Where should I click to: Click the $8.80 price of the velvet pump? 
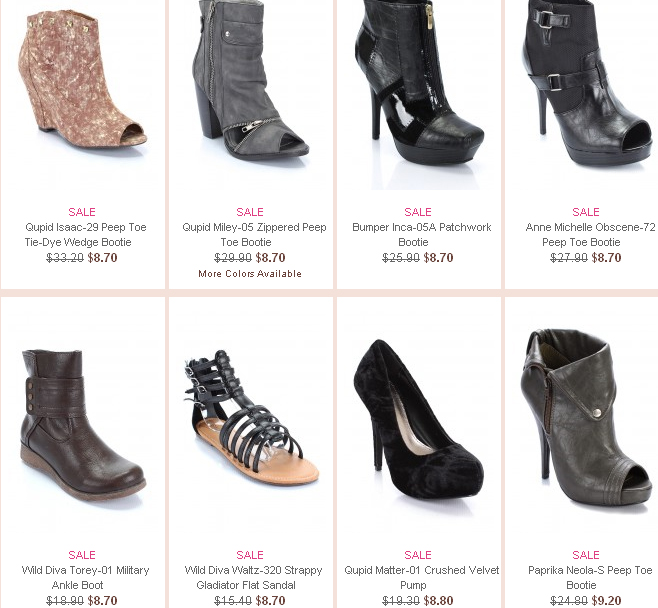pyautogui.click(x=439, y=600)
